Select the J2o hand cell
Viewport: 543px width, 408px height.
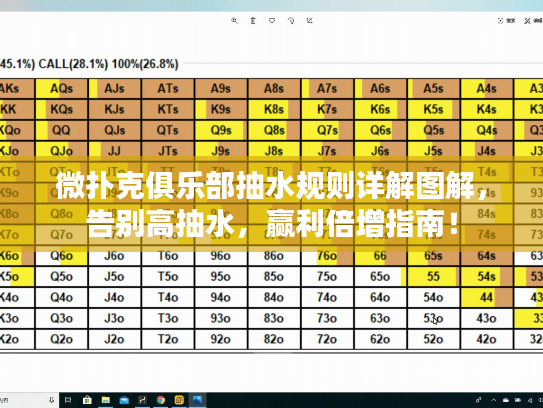(115, 339)
